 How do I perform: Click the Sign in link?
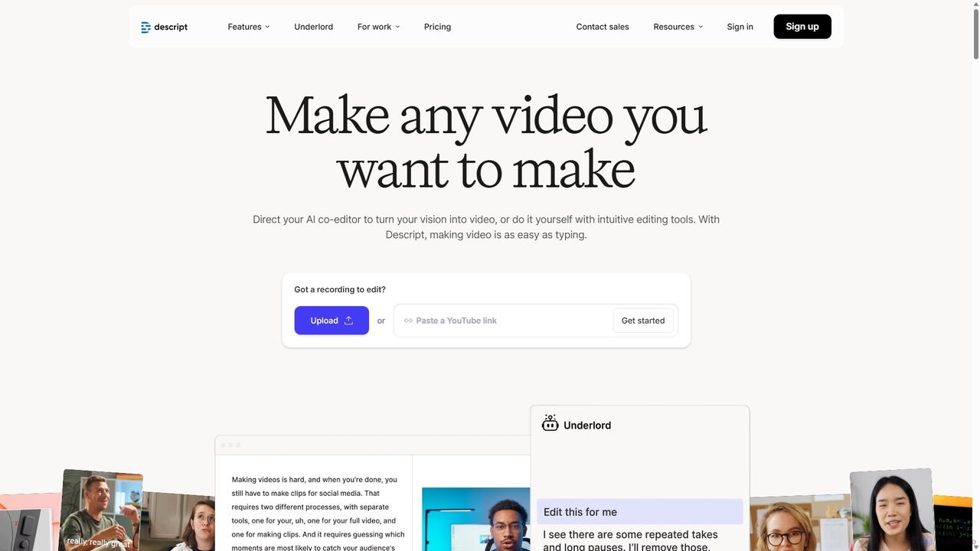(x=740, y=27)
